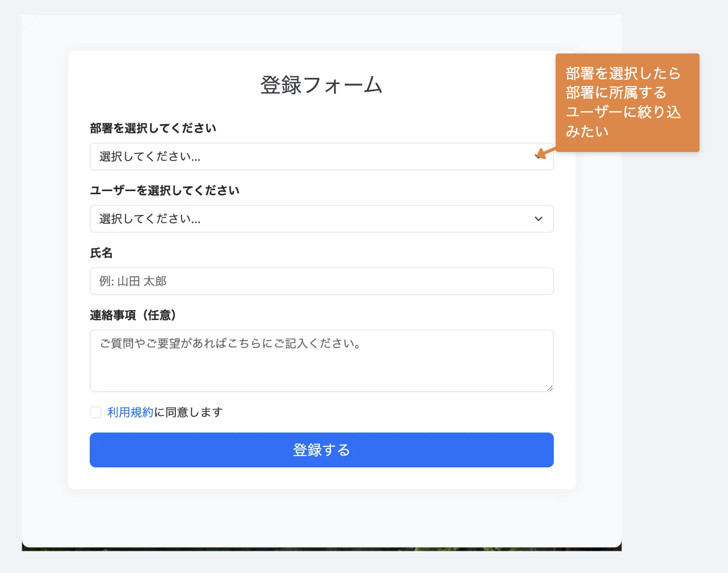Screen dimensions: 728x573
Task: Click the textarea resize handle
Action: coord(550,389)
